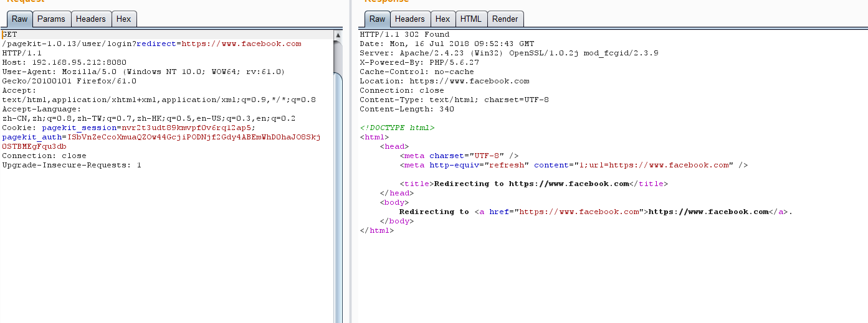Switch to the Request Raw tab
The height and width of the screenshot is (323, 868).
tap(19, 19)
